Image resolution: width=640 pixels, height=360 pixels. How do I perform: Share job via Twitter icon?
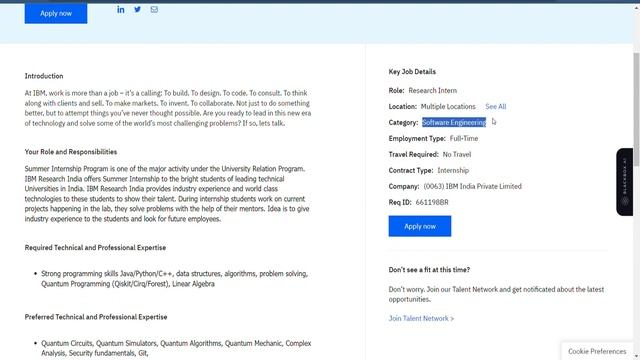(x=138, y=9)
